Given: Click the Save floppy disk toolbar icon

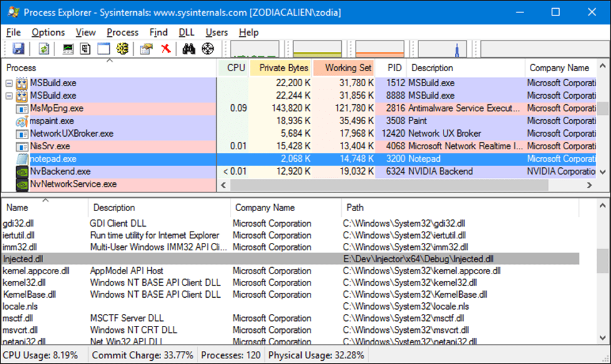Looking at the screenshot, I should 18,49.
